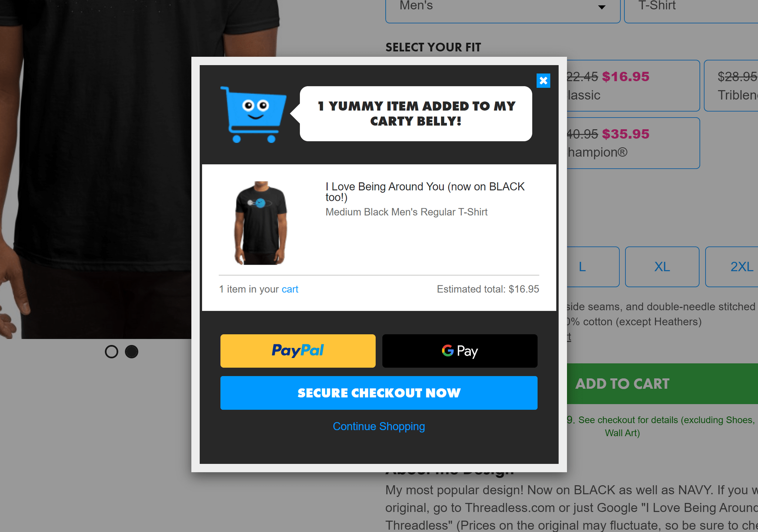The height and width of the screenshot is (532, 758).
Task: Click the Google Pay button
Action: pyautogui.click(x=460, y=351)
